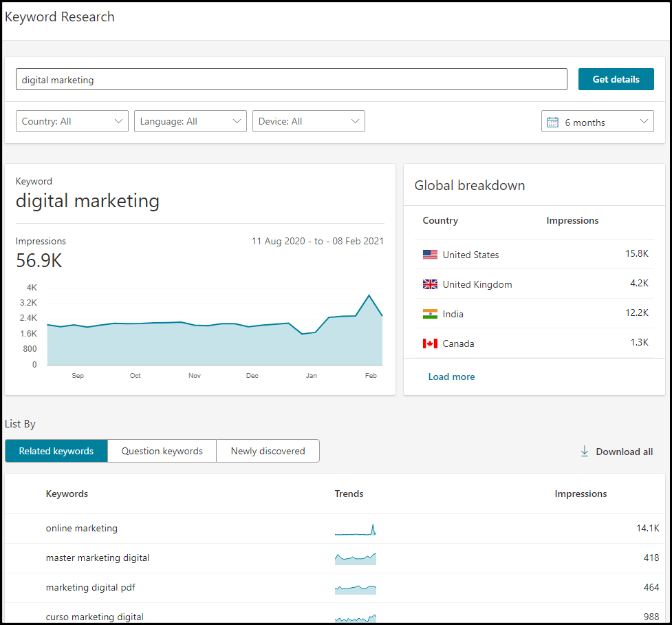Click the India flag icon
Image resolution: width=672 pixels, height=625 pixels.
(x=430, y=314)
